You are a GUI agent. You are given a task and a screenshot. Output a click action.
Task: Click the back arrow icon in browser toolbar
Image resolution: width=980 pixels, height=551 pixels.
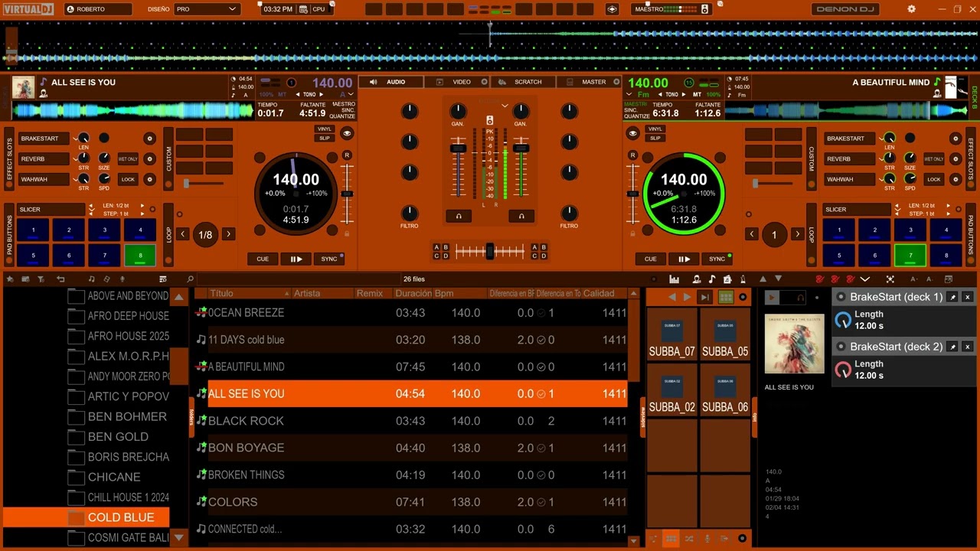point(60,279)
